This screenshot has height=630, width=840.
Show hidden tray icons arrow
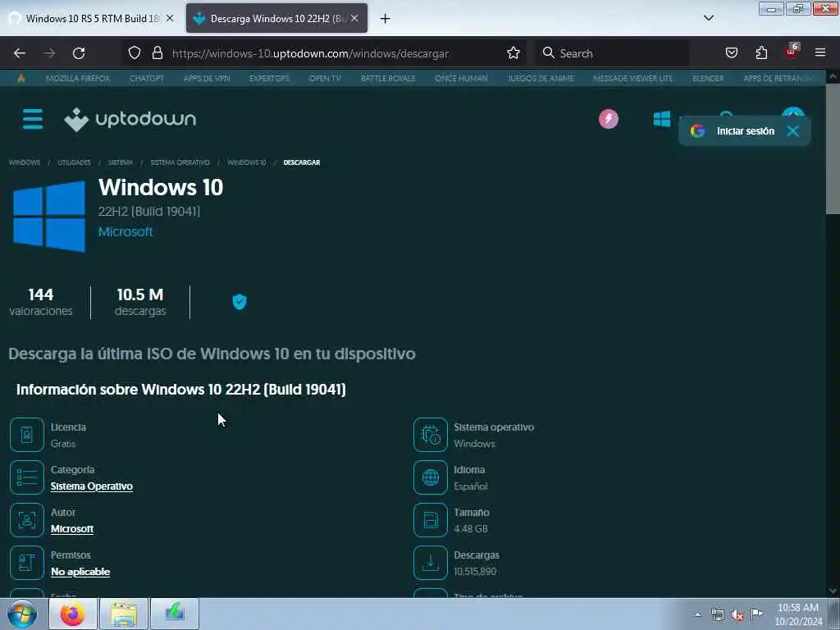click(697, 615)
